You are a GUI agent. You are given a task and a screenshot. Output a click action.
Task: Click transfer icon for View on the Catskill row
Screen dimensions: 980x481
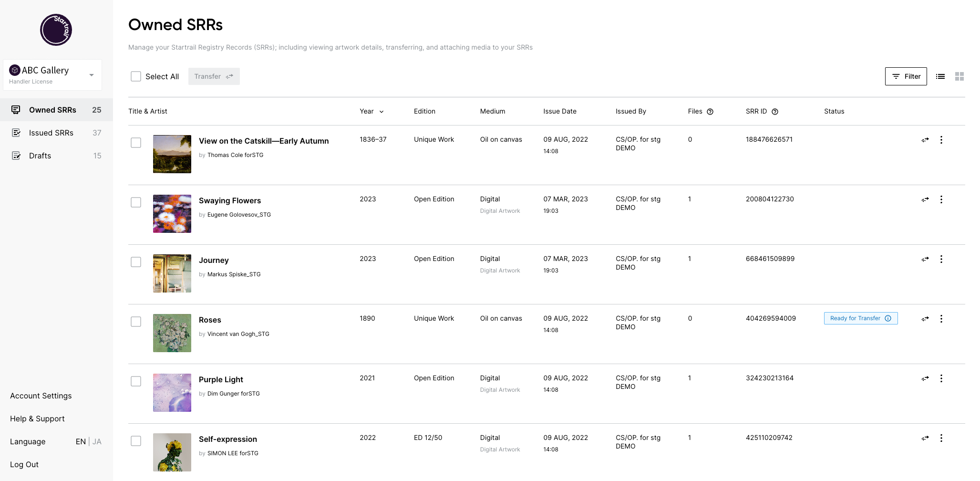(x=925, y=140)
